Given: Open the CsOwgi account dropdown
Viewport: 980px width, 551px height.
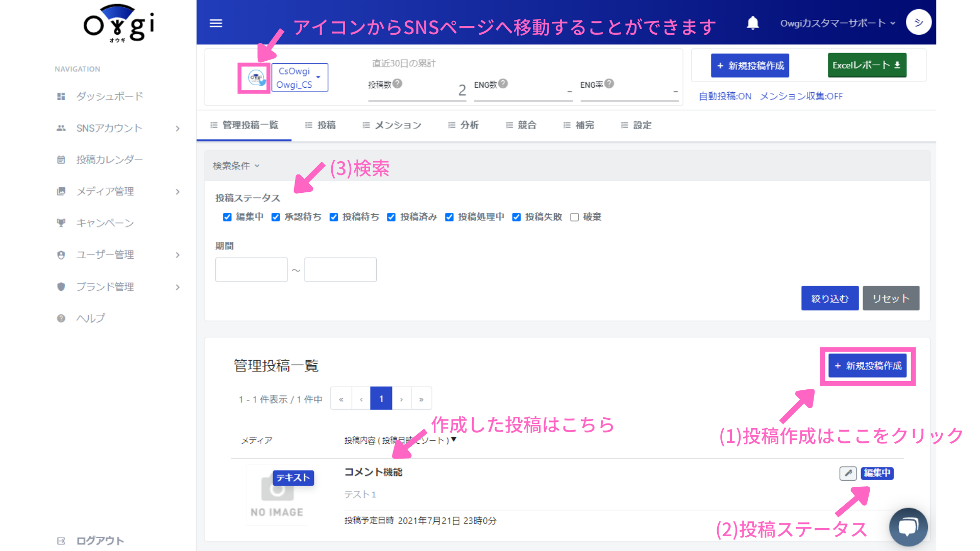Looking at the screenshot, I should coord(300,78).
